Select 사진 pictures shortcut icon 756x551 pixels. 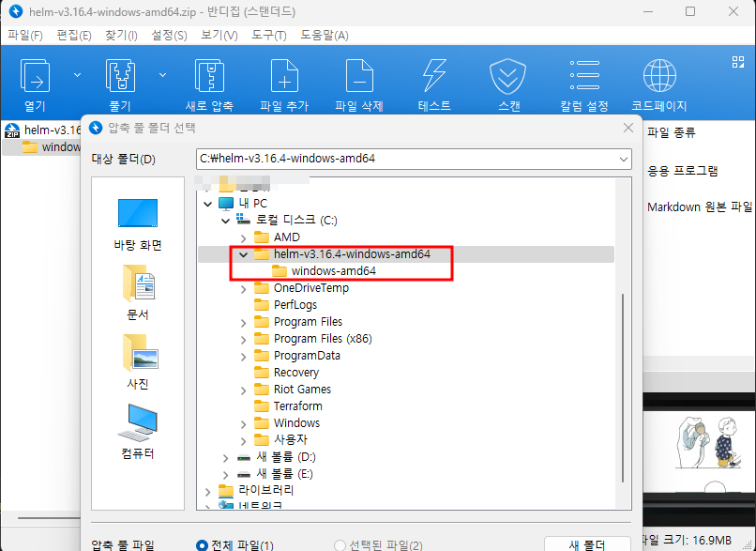140,353
